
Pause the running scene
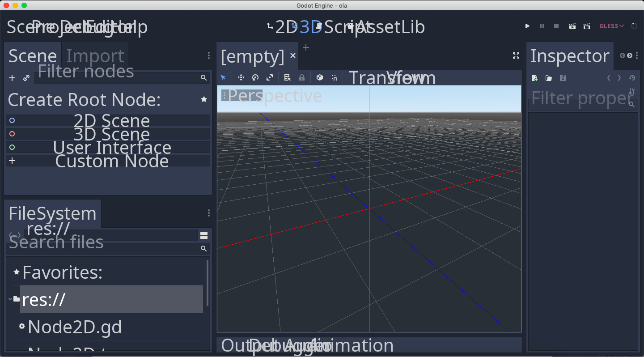point(542,26)
